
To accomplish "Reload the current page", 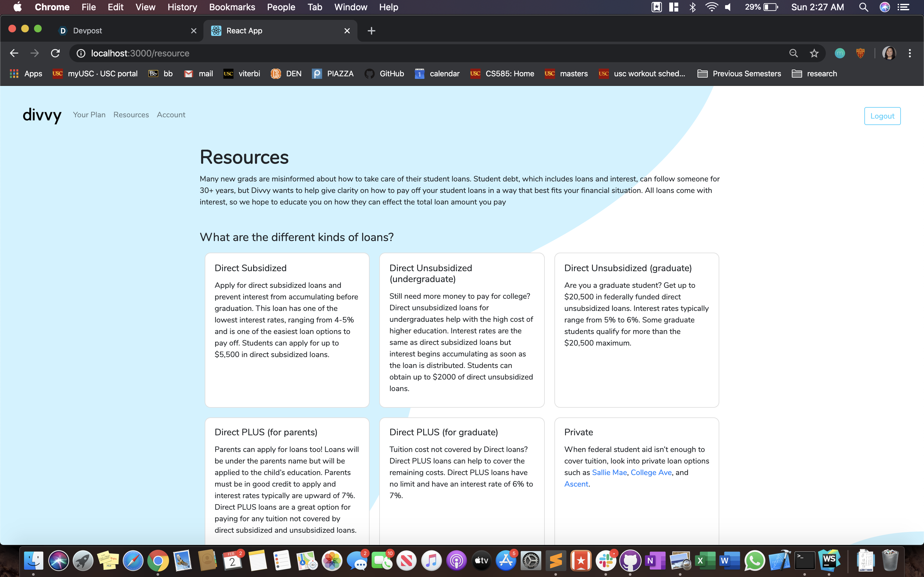I will pyautogui.click(x=56, y=54).
